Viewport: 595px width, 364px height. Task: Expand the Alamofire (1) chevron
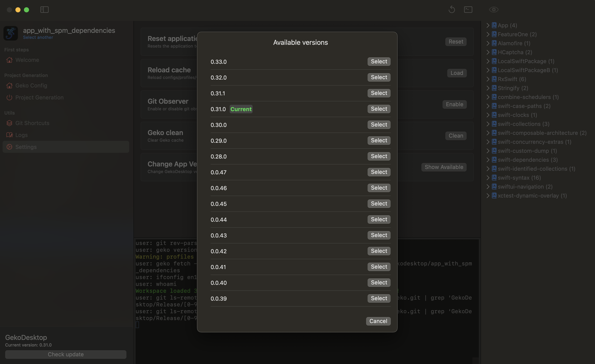pyautogui.click(x=488, y=43)
